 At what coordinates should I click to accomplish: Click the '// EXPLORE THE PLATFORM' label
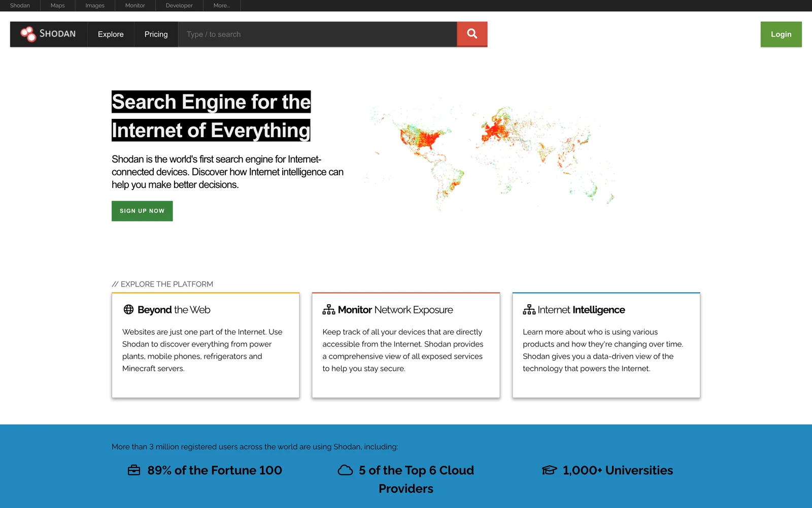[x=162, y=284]
